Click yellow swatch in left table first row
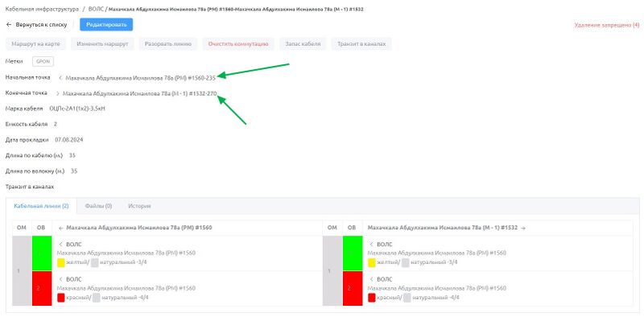The width and height of the screenshot is (644, 317). 61,262
